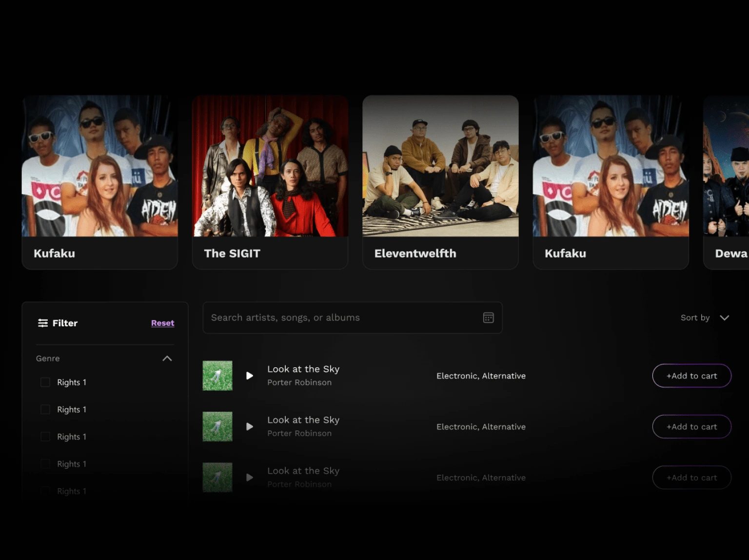Check the first Rights 1 checkbox
The height and width of the screenshot is (560, 749).
pos(45,382)
